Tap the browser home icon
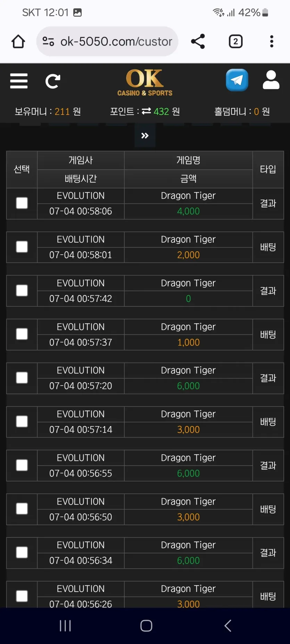 (18, 42)
